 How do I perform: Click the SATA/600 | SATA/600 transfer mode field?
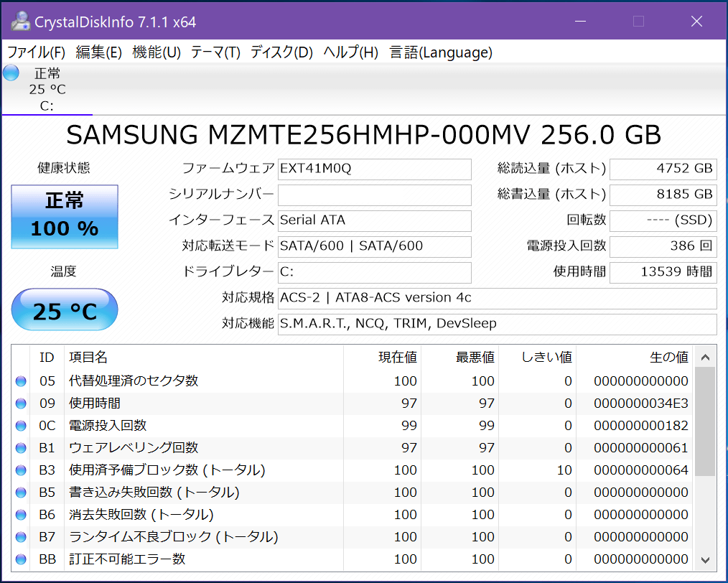click(x=374, y=246)
